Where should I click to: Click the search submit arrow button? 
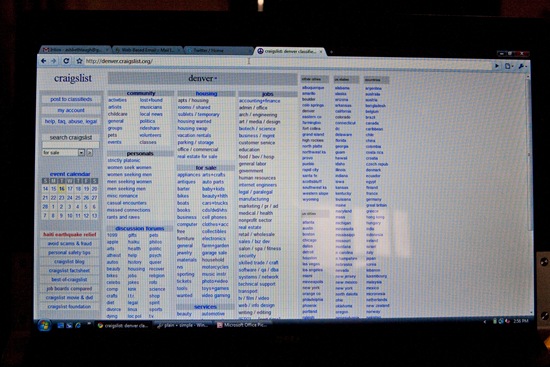[90, 153]
